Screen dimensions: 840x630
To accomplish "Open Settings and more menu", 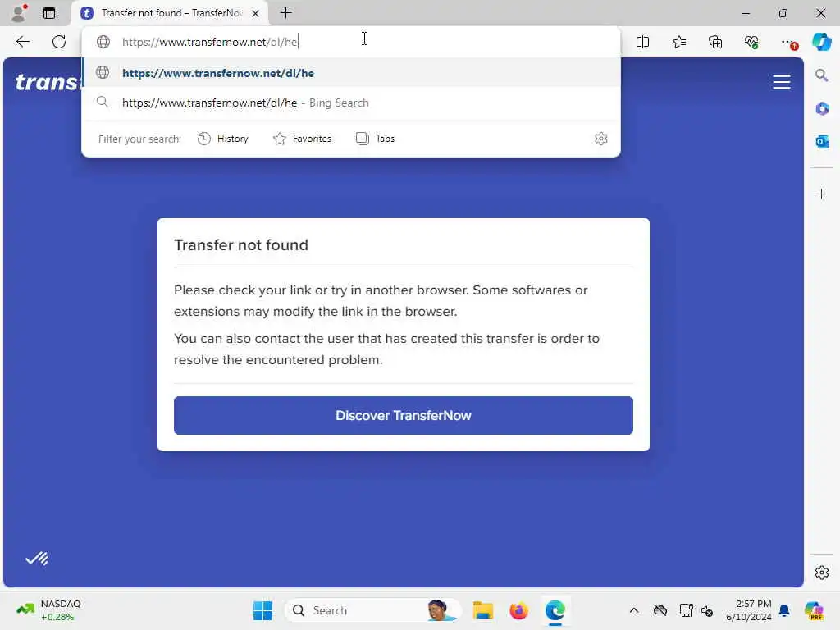I will 788,42.
